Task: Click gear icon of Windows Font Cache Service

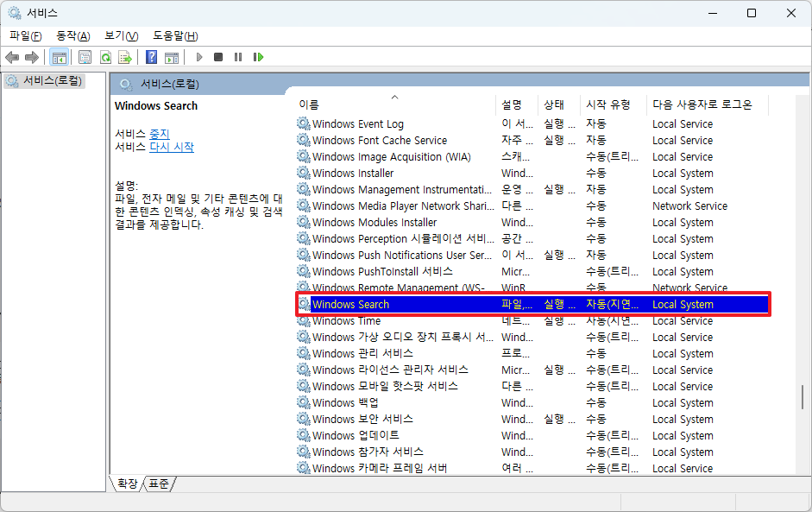Action: point(303,140)
